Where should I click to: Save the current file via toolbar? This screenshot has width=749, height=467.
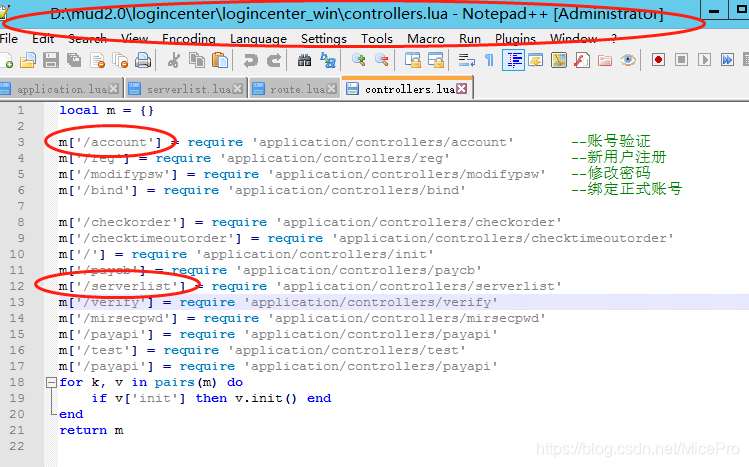(51, 60)
